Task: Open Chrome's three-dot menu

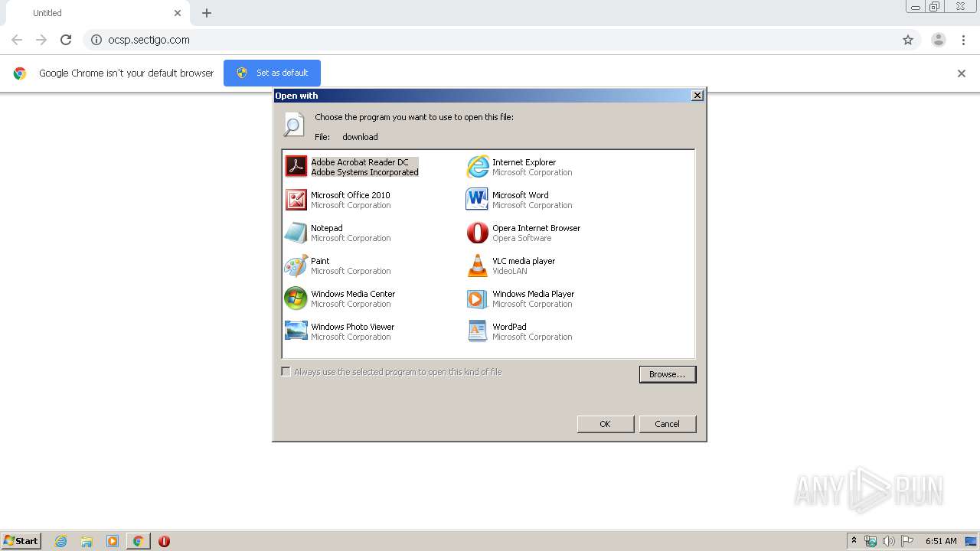Action: pyautogui.click(x=963, y=40)
